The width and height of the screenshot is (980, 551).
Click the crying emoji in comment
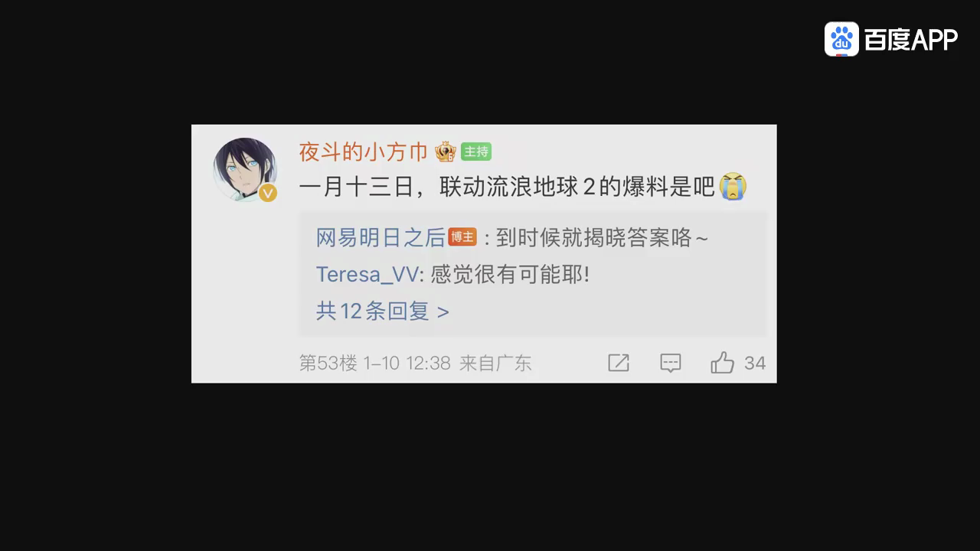pyautogui.click(x=733, y=186)
